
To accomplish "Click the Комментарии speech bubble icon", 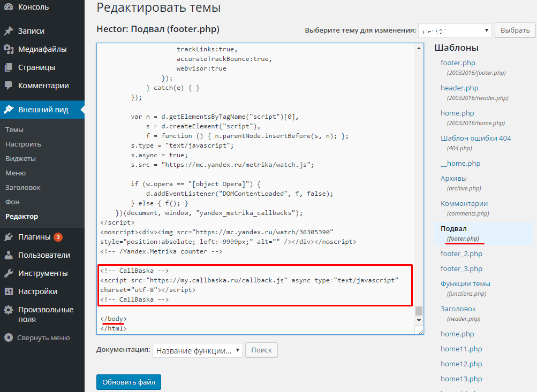I will pos(9,86).
